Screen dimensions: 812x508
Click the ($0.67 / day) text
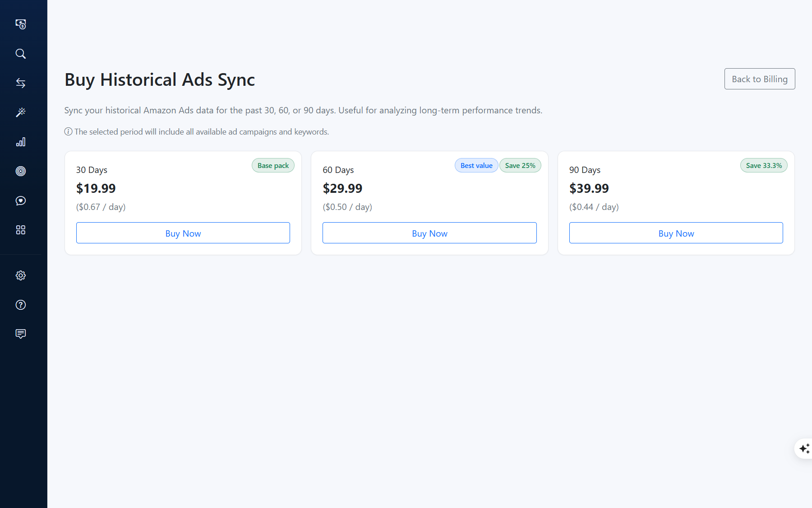tap(101, 207)
